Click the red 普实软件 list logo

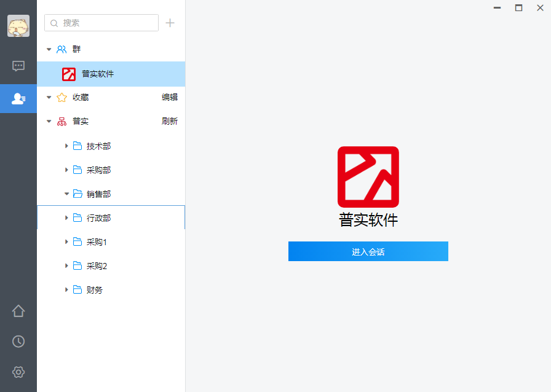[69, 74]
